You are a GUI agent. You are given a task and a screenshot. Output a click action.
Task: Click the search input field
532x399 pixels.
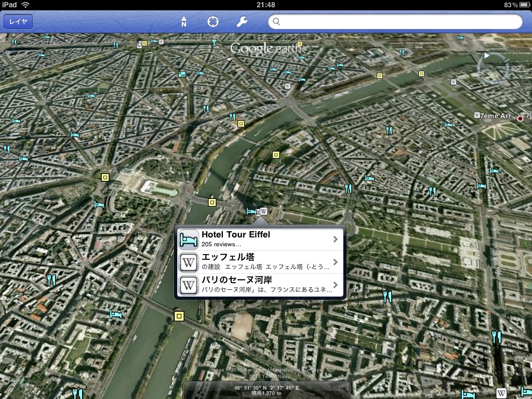point(397,21)
